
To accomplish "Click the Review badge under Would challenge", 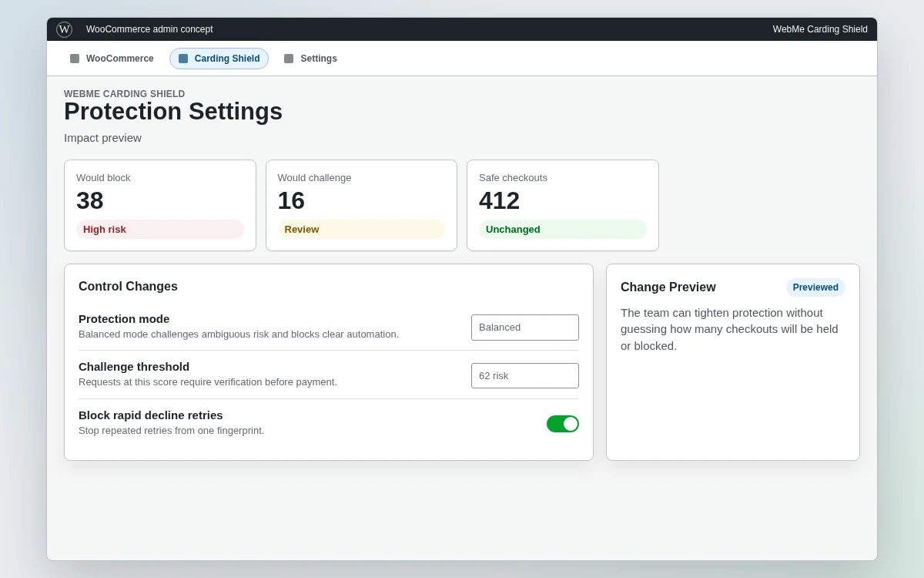I will coord(361,229).
